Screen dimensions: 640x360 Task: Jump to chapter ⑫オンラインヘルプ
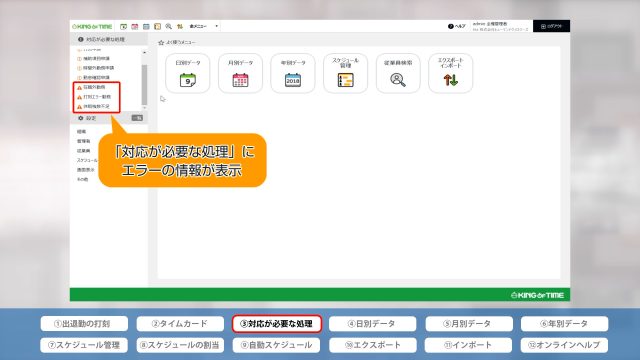(x=564, y=345)
